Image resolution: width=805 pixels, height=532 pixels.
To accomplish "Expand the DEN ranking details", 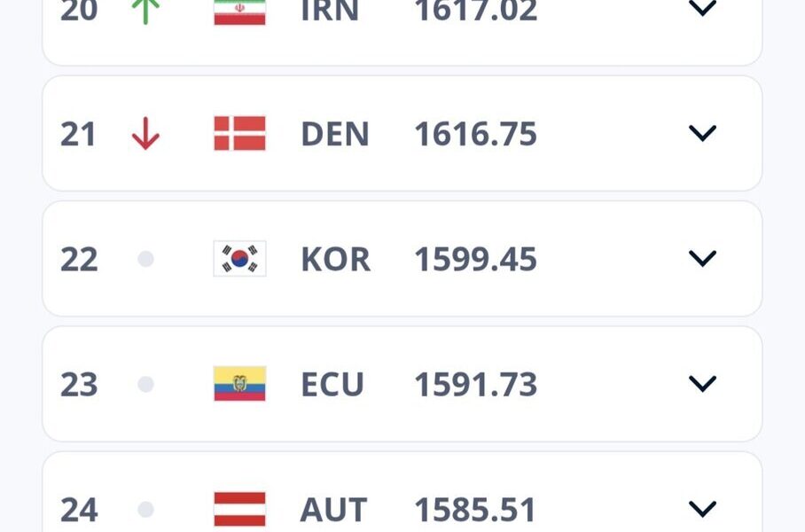I will tap(702, 134).
